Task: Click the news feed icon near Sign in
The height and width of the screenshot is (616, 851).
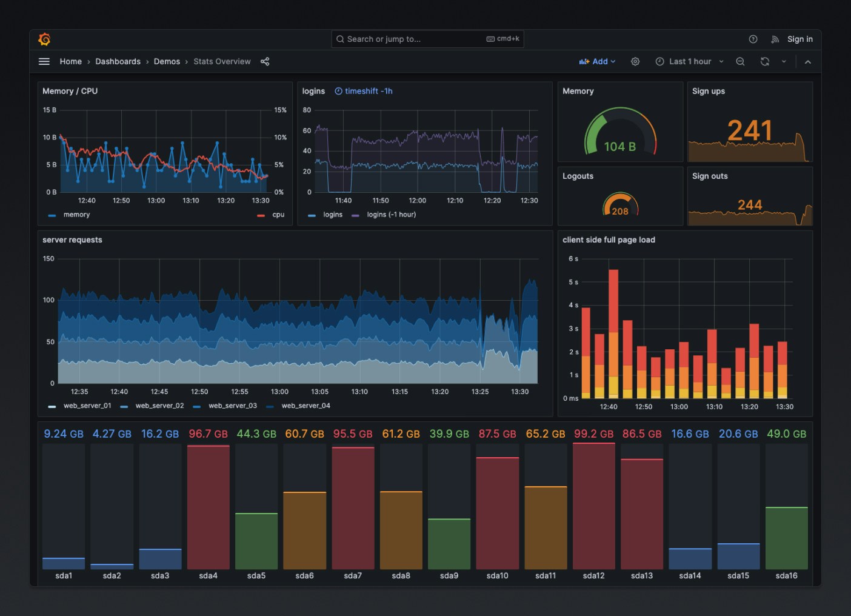Action: pyautogui.click(x=775, y=38)
